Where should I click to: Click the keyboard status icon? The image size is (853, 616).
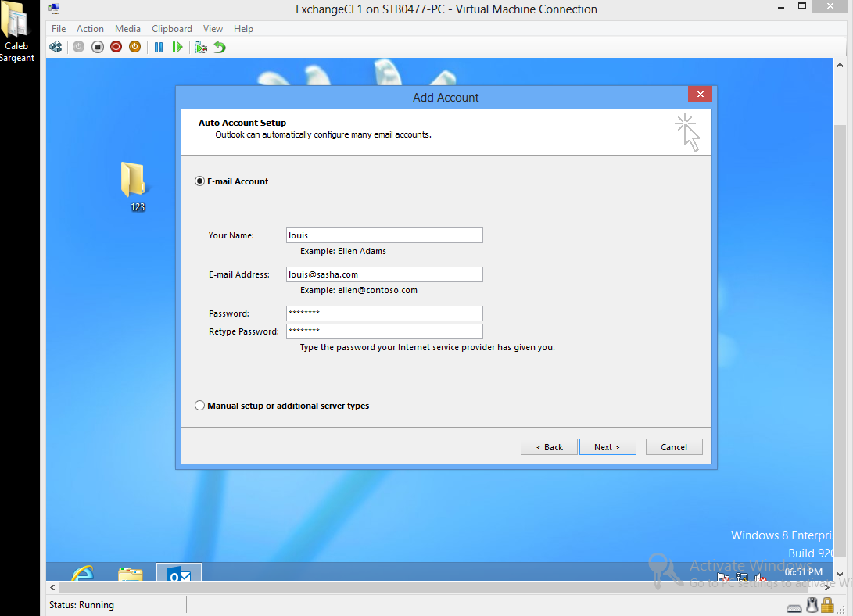[794, 607]
